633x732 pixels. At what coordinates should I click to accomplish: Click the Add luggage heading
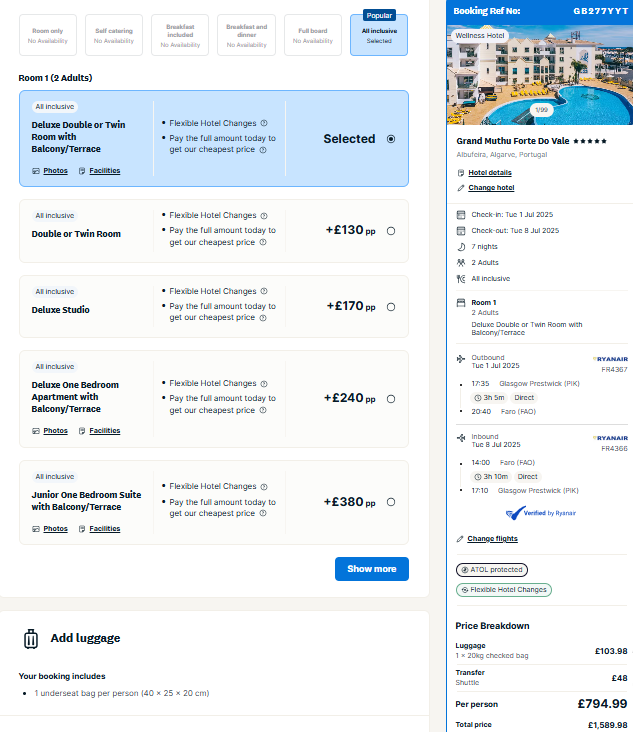click(85, 638)
